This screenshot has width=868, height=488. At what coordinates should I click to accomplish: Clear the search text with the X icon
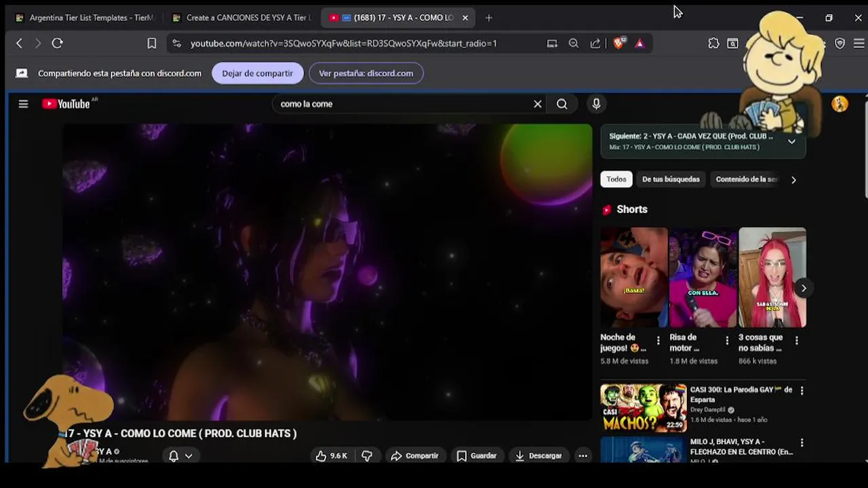pos(538,104)
